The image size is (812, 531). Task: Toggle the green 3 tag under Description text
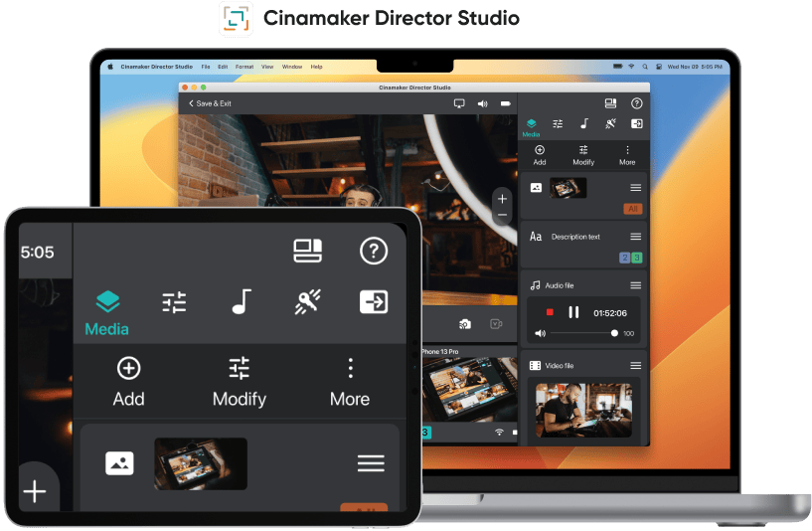pos(637,258)
